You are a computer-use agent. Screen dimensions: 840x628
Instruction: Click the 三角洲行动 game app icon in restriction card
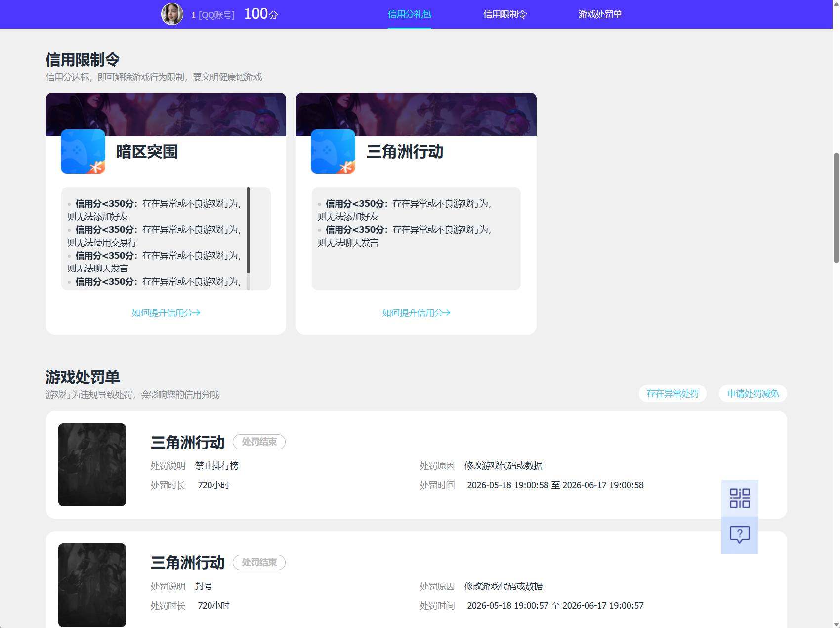pyautogui.click(x=333, y=151)
